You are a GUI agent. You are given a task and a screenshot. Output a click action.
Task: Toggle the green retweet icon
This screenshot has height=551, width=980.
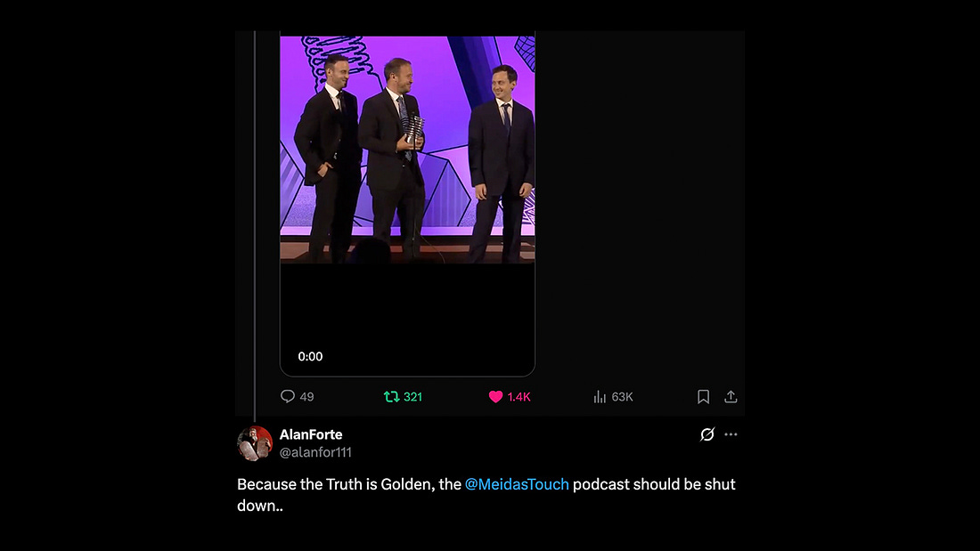click(x=391, y=397)
